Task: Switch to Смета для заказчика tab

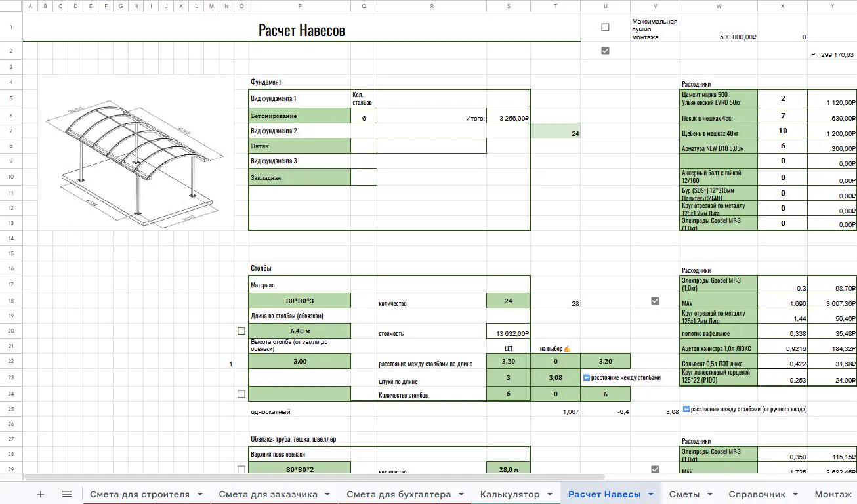Action: coord(268,494)
